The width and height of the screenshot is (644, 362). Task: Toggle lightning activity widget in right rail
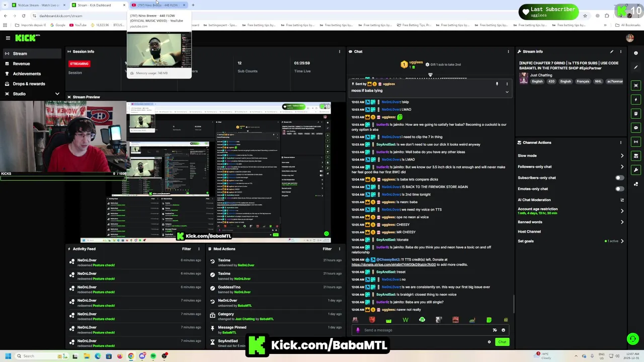pyautogui.click(x=636, y=100)
